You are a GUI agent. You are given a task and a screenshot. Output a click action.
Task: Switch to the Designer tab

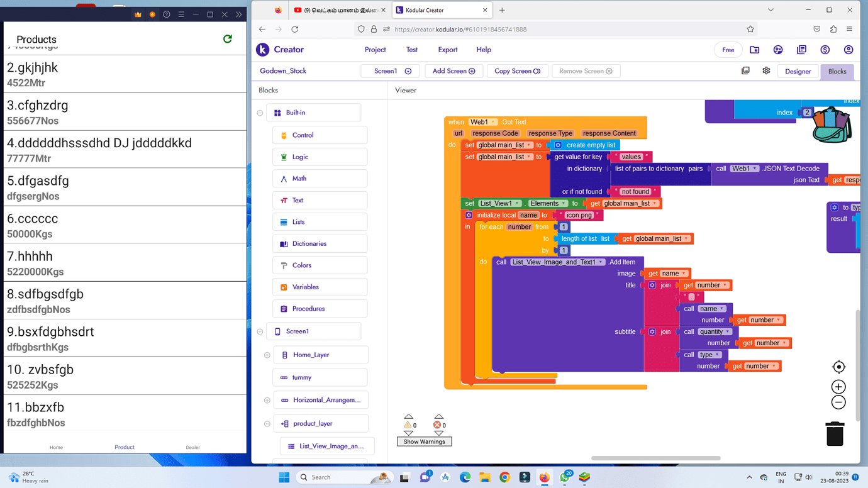(798, 71)
